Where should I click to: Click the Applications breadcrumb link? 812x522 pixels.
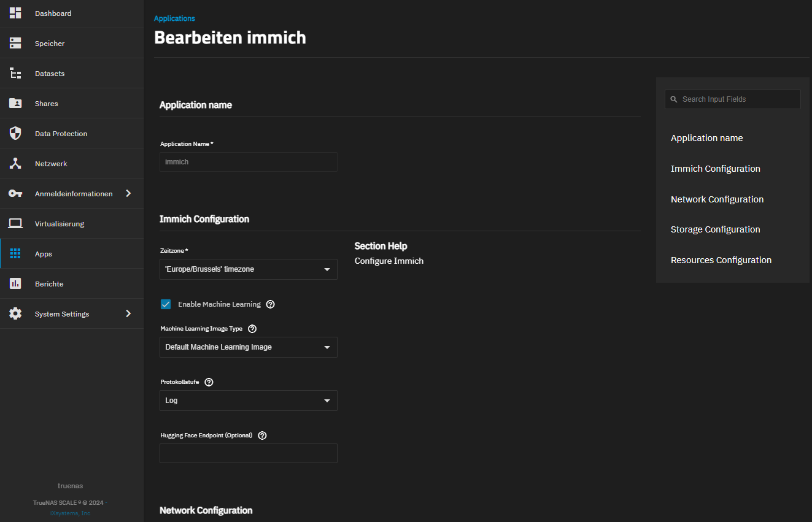174,18
